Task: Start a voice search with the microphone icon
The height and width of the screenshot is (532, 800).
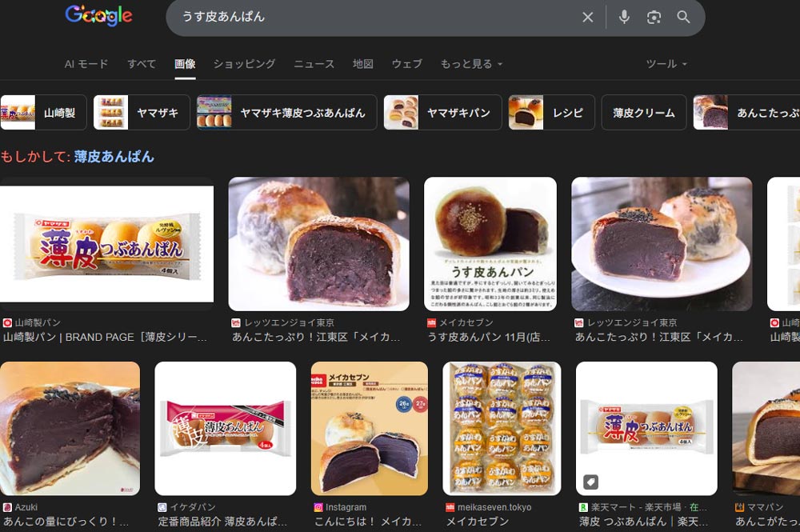Action: 624,17
